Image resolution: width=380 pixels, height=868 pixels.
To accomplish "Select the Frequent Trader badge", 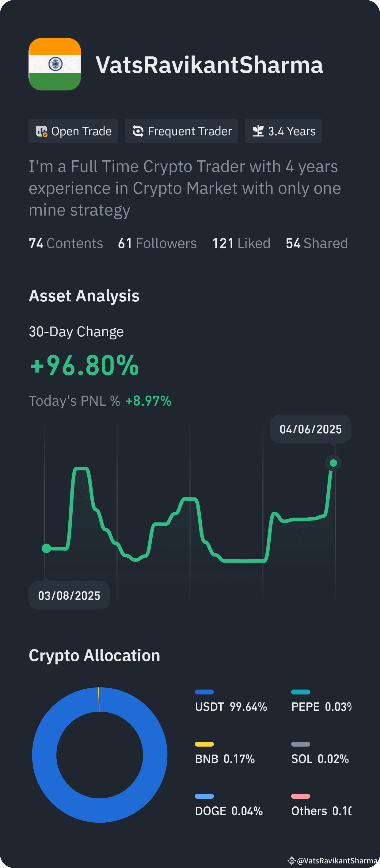I will pos(182,131).
